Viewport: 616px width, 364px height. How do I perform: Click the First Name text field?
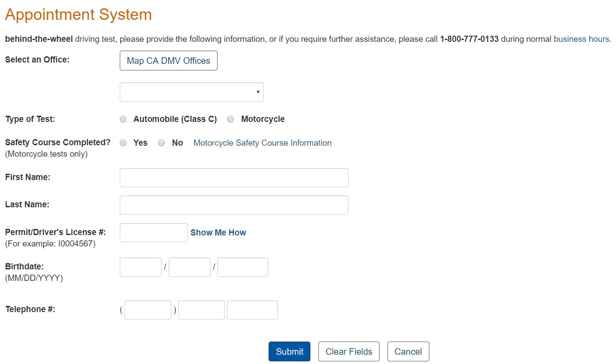coord(234,177)
